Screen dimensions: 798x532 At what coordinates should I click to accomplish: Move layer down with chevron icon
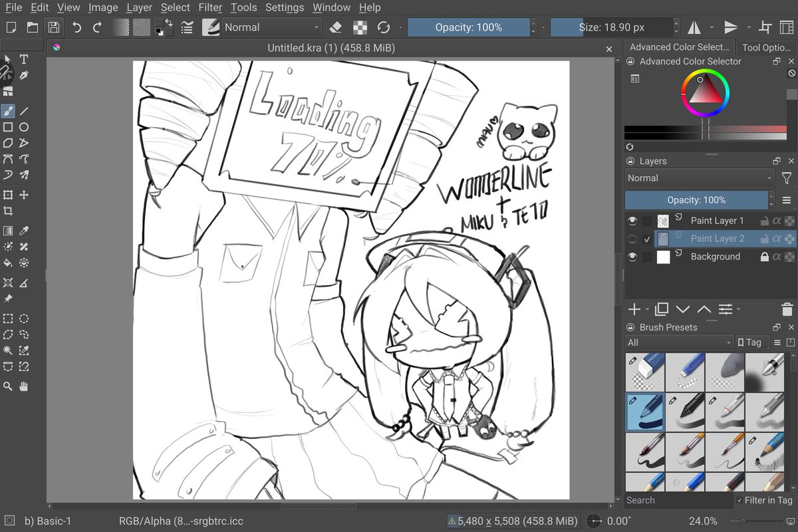click(683, 309)
